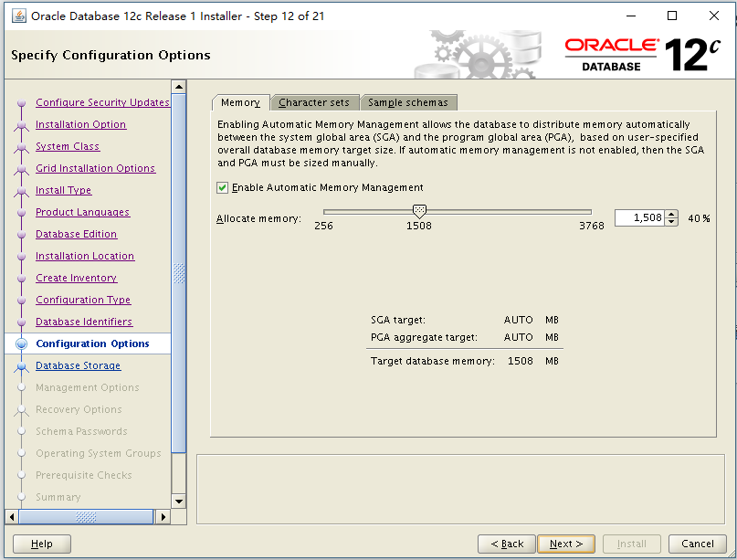Go to Database Edition step
The image size is (737, 560).
pos(76,234)
